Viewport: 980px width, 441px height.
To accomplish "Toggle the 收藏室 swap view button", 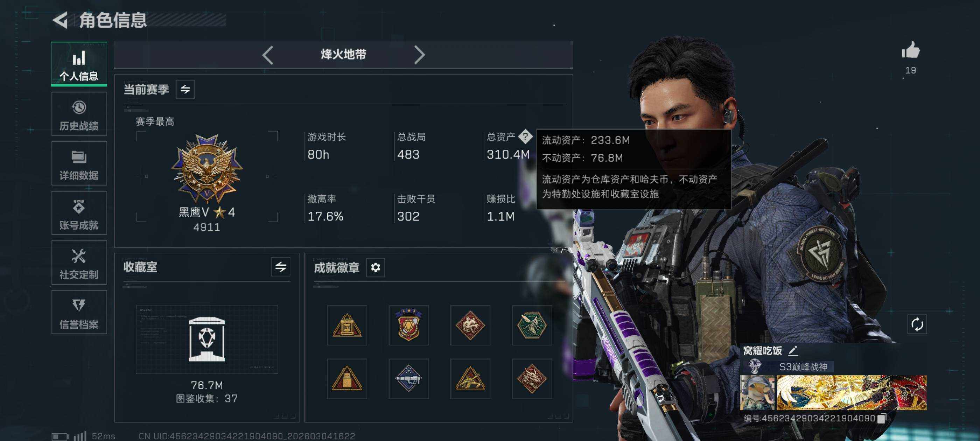I will pyautogui.click(x=281, y=267).
